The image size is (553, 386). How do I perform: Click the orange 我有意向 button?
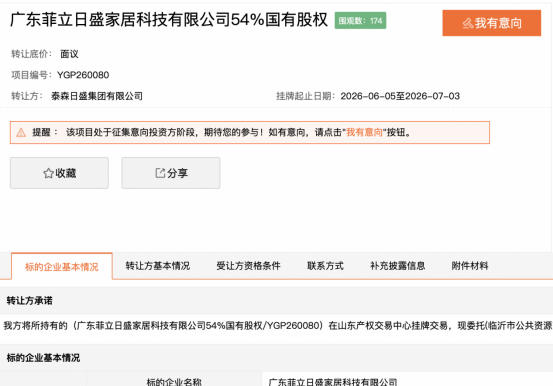click(x=492, y=23)
